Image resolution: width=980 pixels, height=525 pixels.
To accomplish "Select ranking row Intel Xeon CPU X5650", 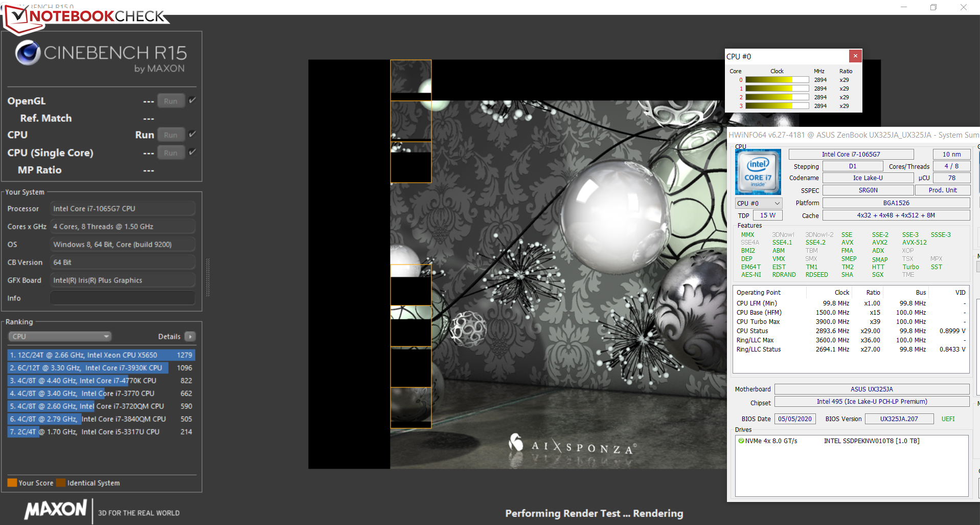I will pos(101,355).
